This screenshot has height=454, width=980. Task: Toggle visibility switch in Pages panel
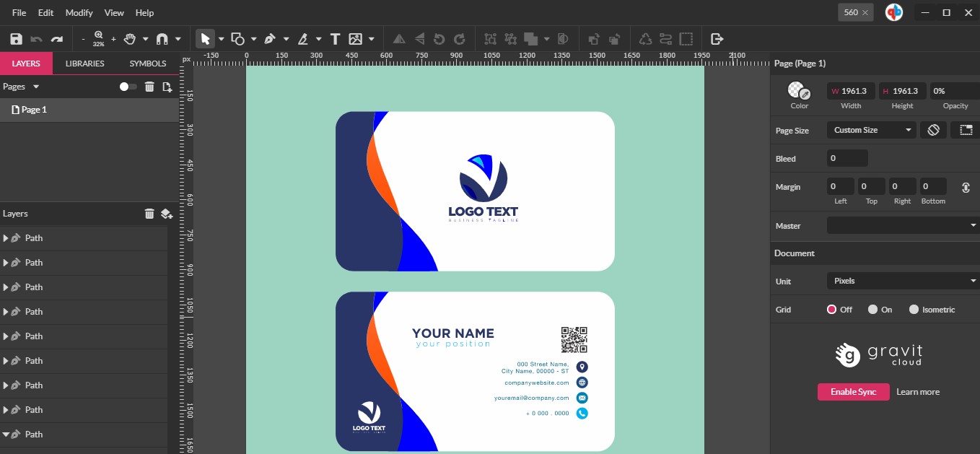[x=126, y=86]
